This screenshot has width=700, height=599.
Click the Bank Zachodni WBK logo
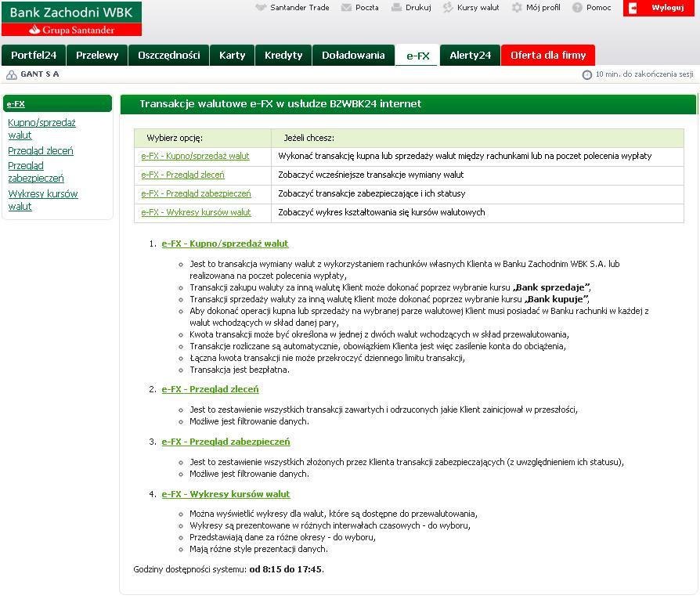71,19
